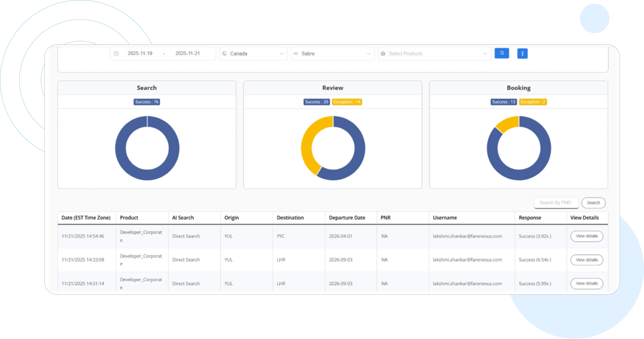Click the start date 2025-11-19
This screenshot has width=644, height=339.
pyautogui.click(x=140, y=53)
